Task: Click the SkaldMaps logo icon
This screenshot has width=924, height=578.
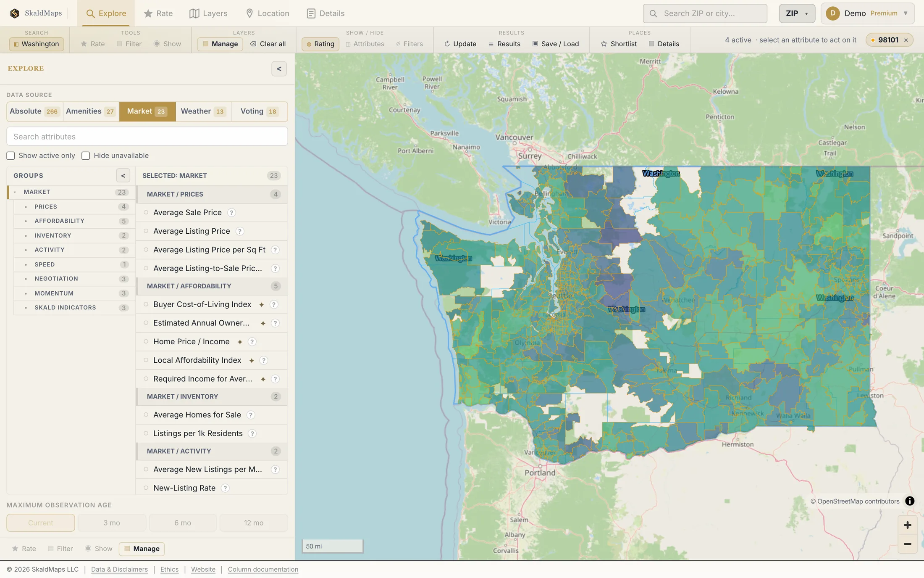Action: (x=15, y=13)
